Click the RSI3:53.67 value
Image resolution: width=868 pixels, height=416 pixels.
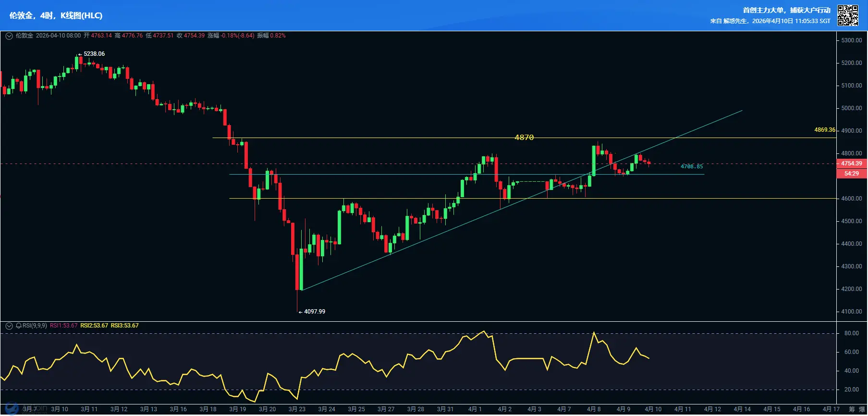[x=124, y=326]
